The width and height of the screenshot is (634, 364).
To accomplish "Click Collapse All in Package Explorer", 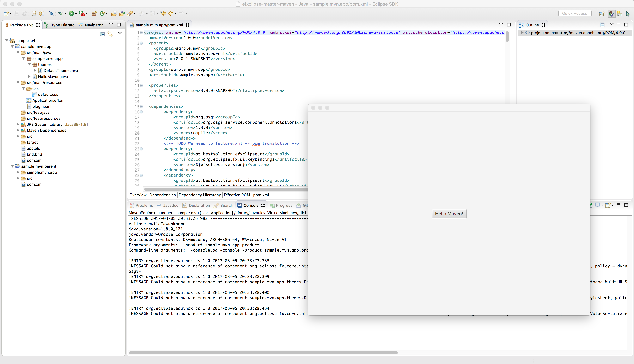I will tap(102, 34).
